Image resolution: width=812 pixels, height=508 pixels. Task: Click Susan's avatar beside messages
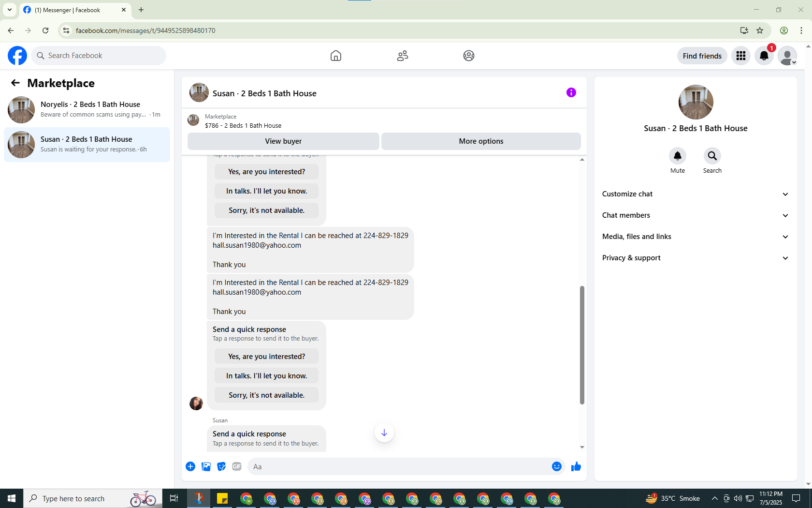coord(196,403)
